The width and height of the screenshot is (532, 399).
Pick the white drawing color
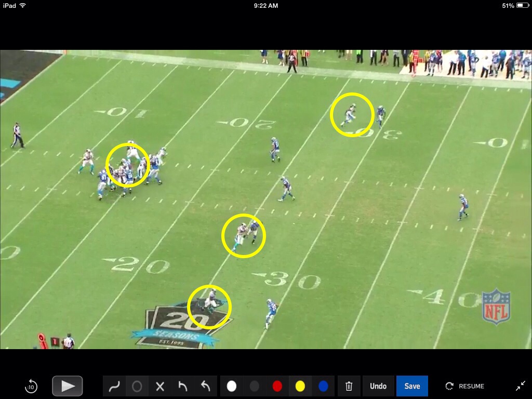point(231,386)
